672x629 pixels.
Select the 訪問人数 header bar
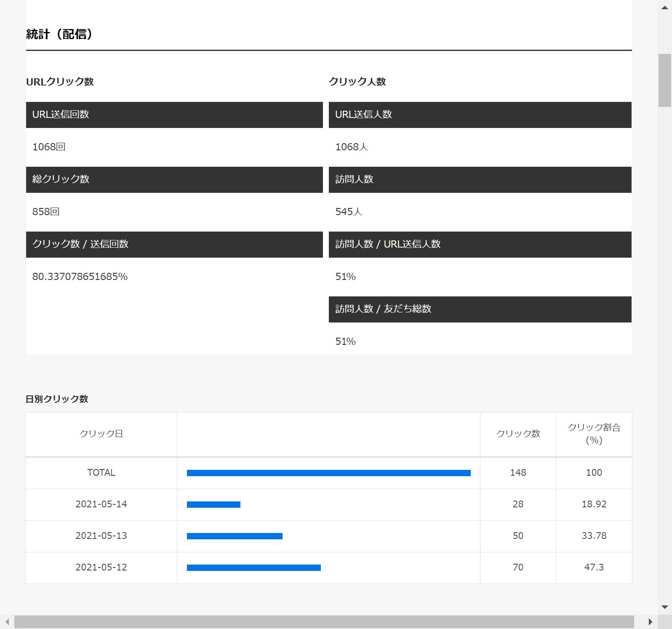(480, 179)
